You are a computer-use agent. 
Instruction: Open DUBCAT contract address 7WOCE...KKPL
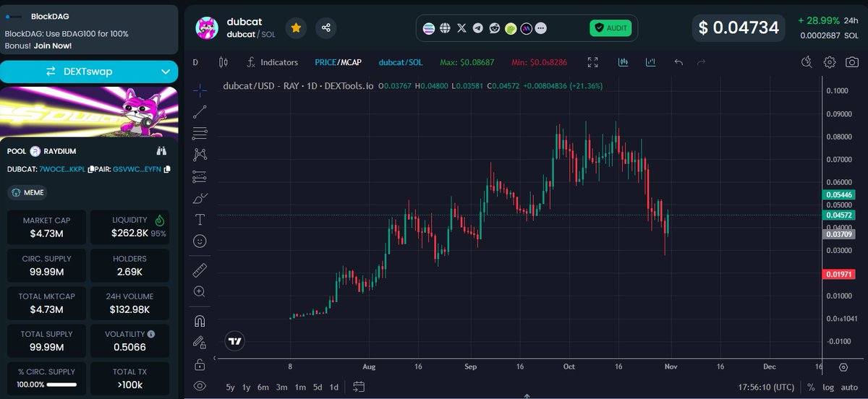tap(62, 169)
